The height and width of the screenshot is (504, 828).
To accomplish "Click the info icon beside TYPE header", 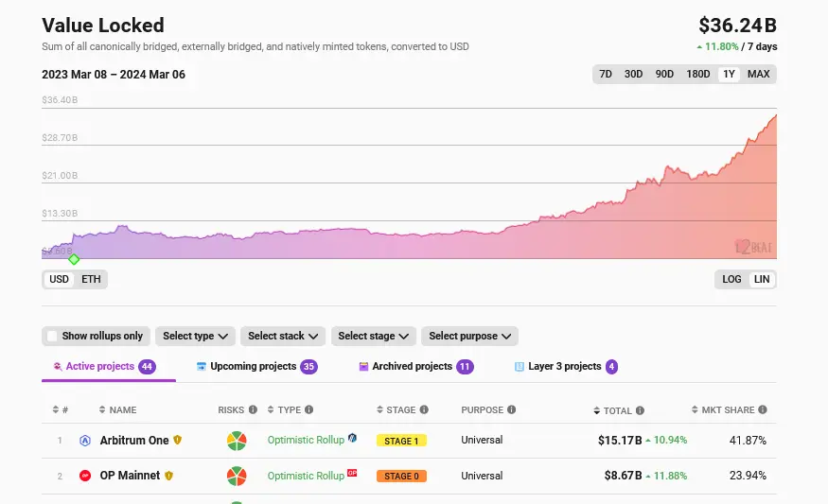I will (309, 410).
